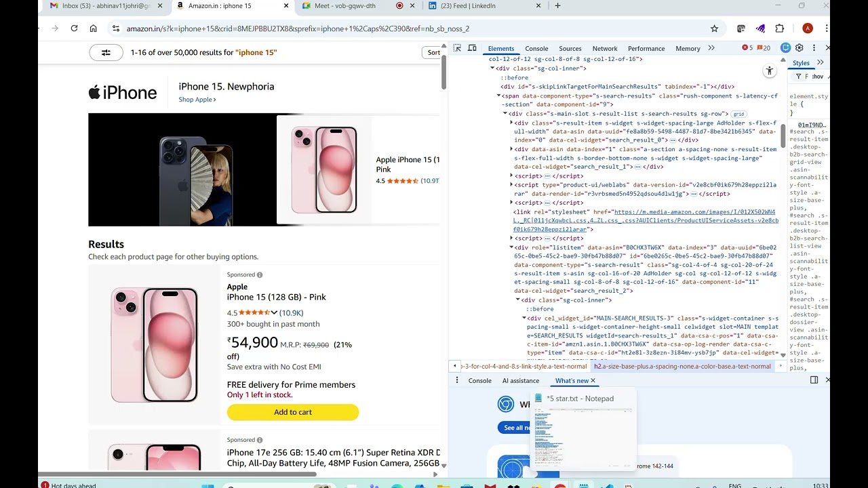Collapse the role listitem B0CHX3TW6X div node
This screenshot has width=868, height=488.
pyautogui.click(x=511, y=248)
